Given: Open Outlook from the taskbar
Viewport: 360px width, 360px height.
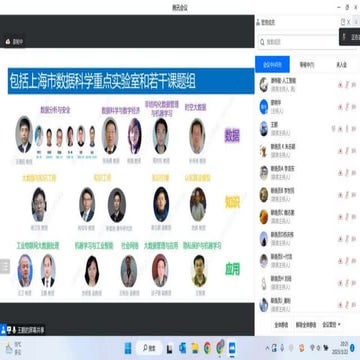Looking at the screenshot, I should tap(182, 348).
